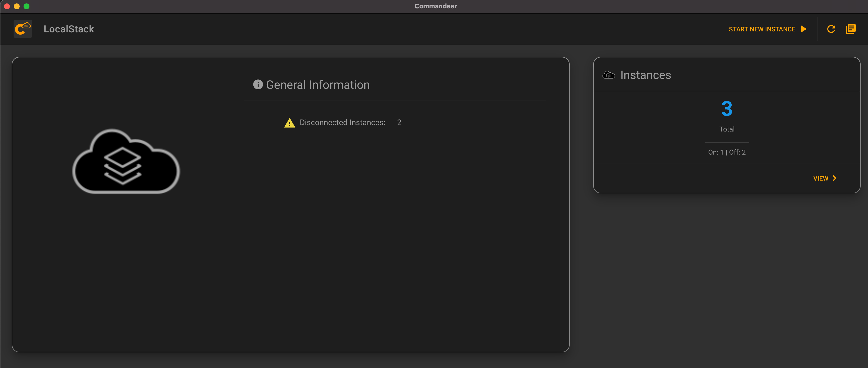The image size is (868, 368).
Task: Click the warning triangle disconnected instances icon
Action: coord(289,122)
